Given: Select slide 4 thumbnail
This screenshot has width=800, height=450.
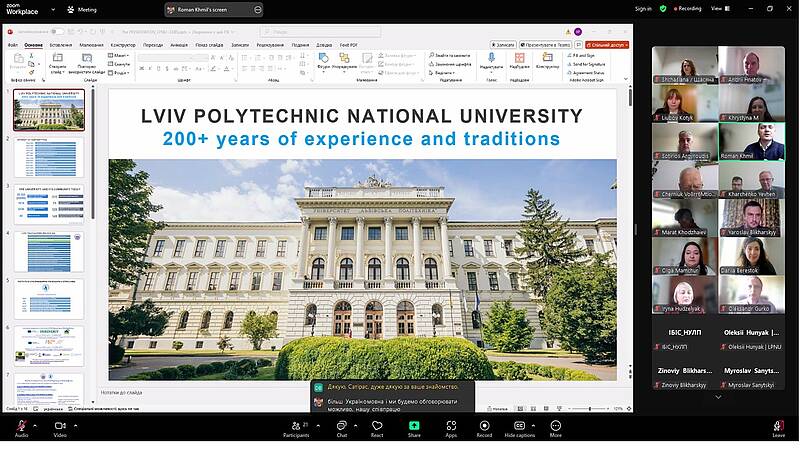Looking at the screenshot, I should pos(49,252).
